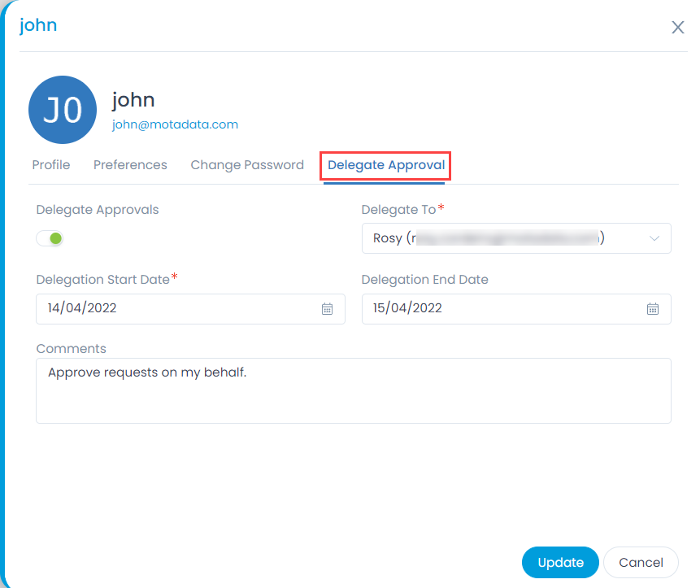Select the Delegate Approval tab
This screenshot has height=588, width=700.
tap(385, 165)
